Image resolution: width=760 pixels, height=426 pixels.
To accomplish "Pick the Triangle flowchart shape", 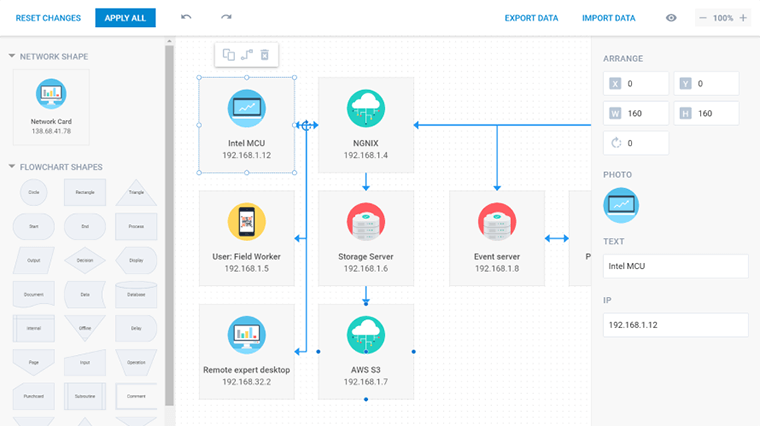I will click(x=136, y=192).
